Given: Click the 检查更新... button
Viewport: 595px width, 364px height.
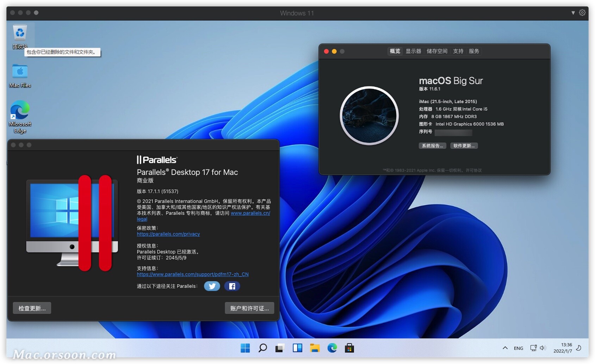Looking at the screenshot, I should pyautogui.click(x=32, y=308).
